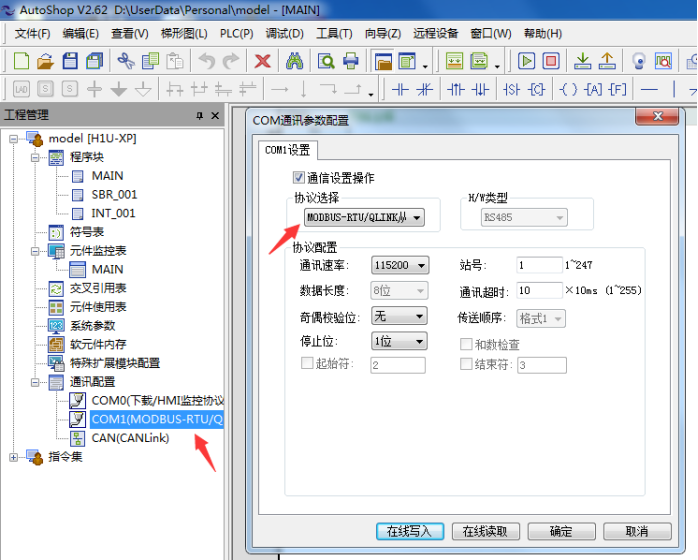
Task: Select the COM1设置 tab
Action: [287, 151]
